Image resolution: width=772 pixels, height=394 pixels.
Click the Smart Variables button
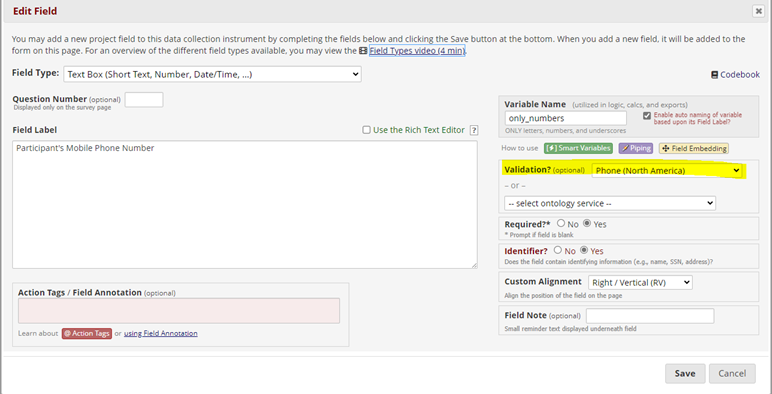578,148
